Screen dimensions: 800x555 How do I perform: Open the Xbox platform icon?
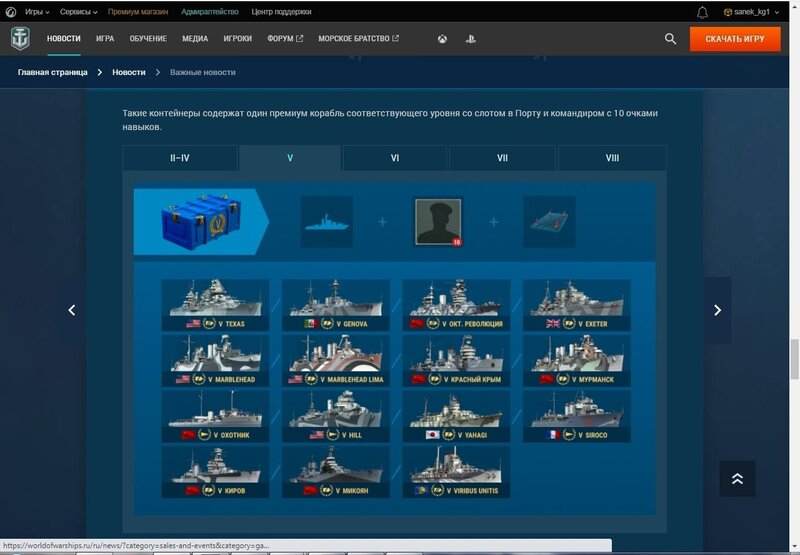442,39
